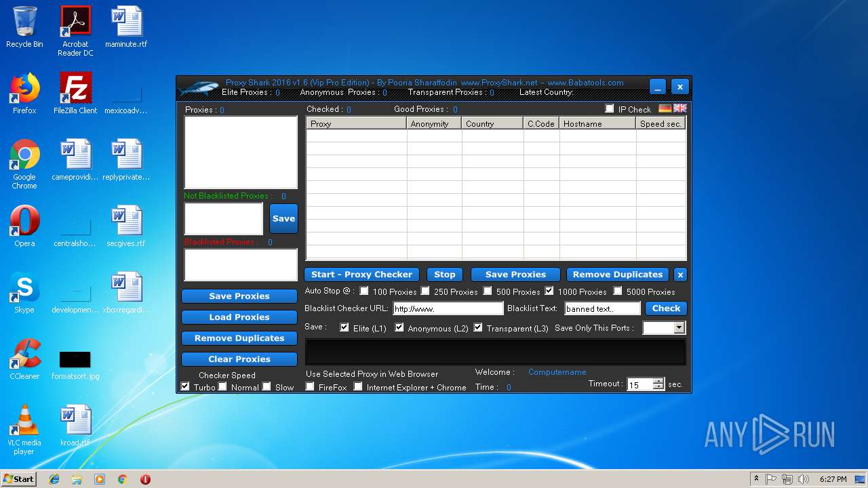Image resolution: width=868 pixels, height=488 pixels.
Task: Check FireFox browser proxy option
Action: point(310,386)
